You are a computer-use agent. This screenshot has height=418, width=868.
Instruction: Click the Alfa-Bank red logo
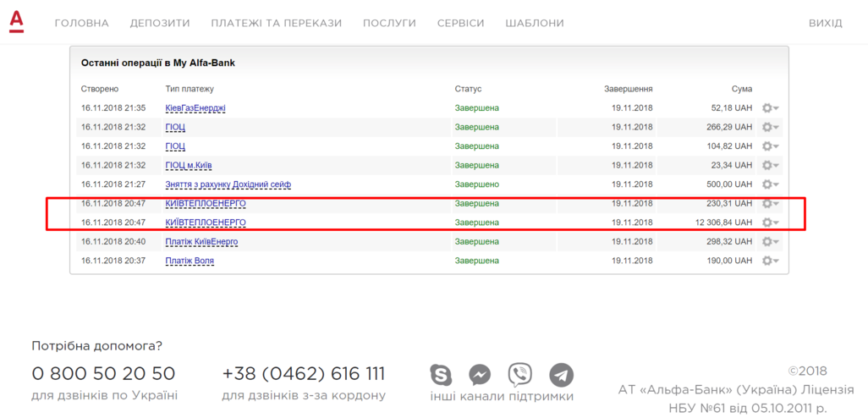click(x=17, y=21)
